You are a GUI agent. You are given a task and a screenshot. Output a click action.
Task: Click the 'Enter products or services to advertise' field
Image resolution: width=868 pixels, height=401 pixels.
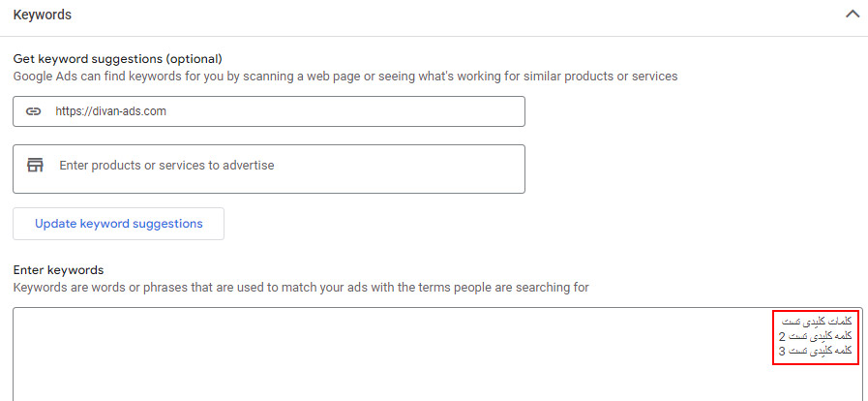269,169
